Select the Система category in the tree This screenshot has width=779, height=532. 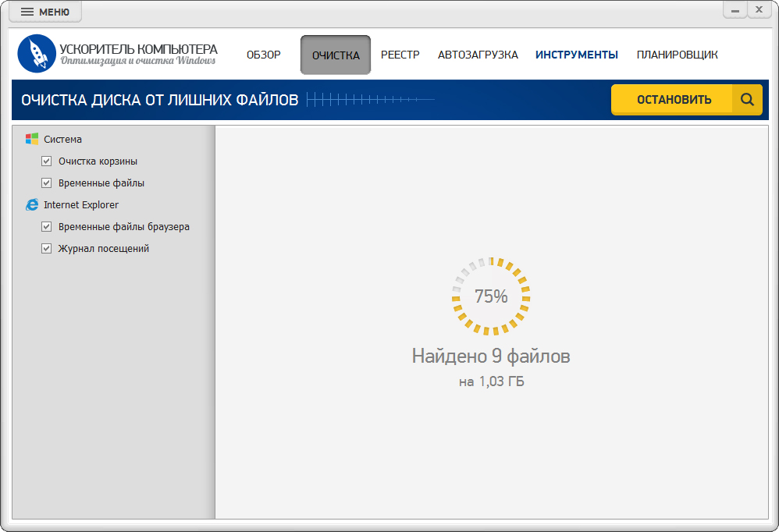tap(62, 140)
